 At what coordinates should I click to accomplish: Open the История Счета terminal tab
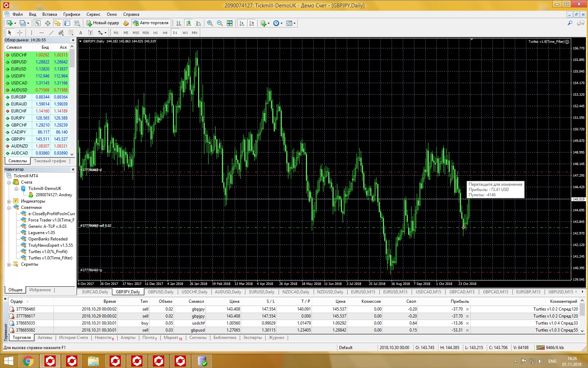pyautogui.click(x=73, y=338)
